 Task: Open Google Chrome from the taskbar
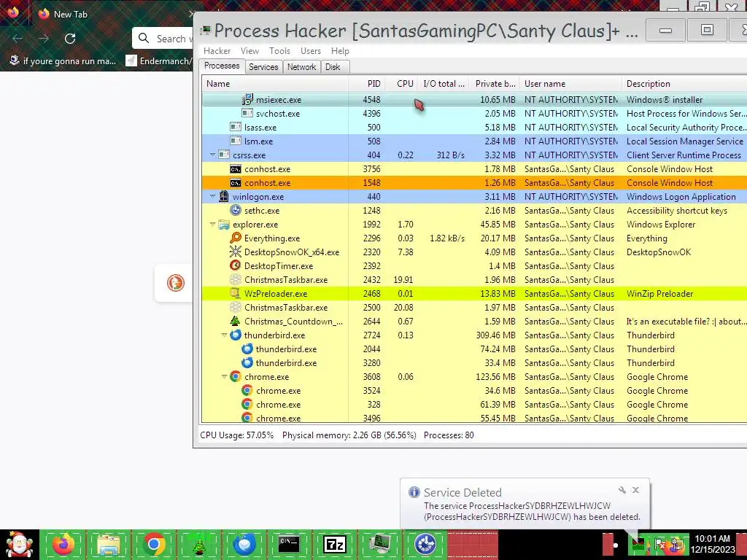click(154, 544)
